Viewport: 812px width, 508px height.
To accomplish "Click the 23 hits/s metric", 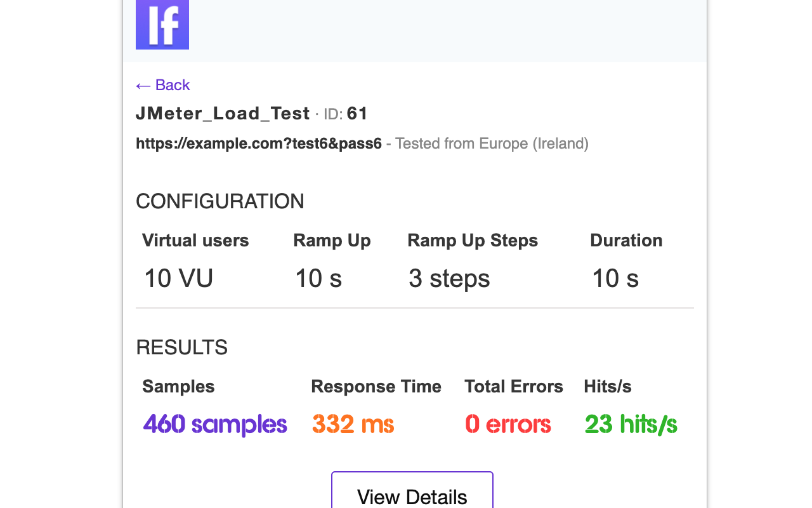I will [630, 424].
